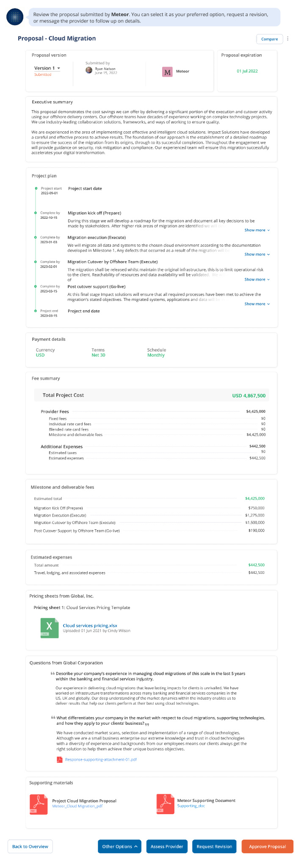Open Supporting_doc link

coord(191,806)
